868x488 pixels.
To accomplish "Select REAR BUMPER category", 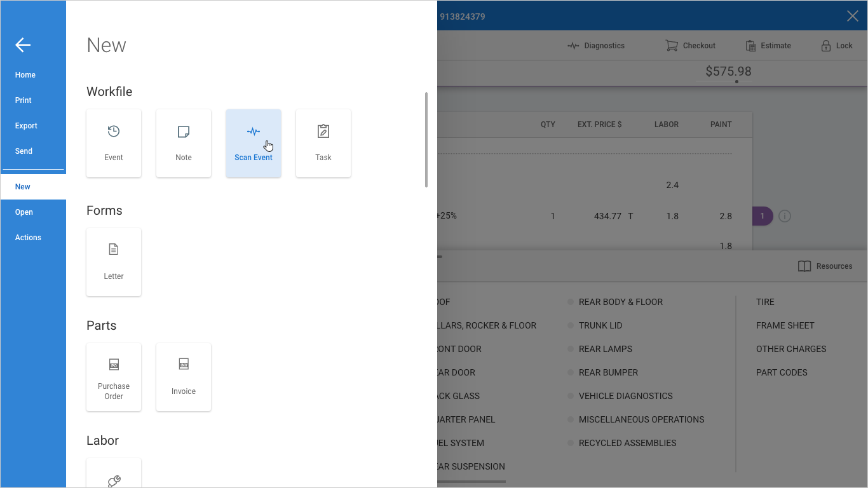I will [x=608, y=372].
